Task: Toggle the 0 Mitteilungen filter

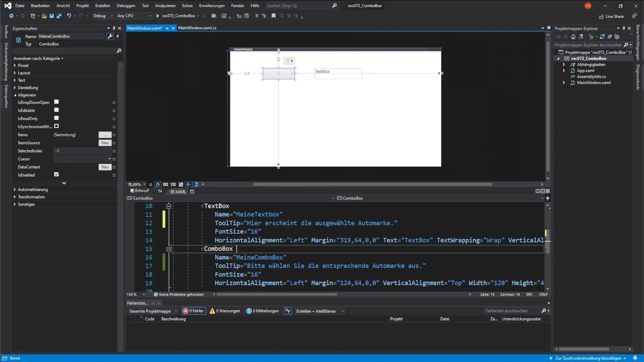Action: pos(263,311)
